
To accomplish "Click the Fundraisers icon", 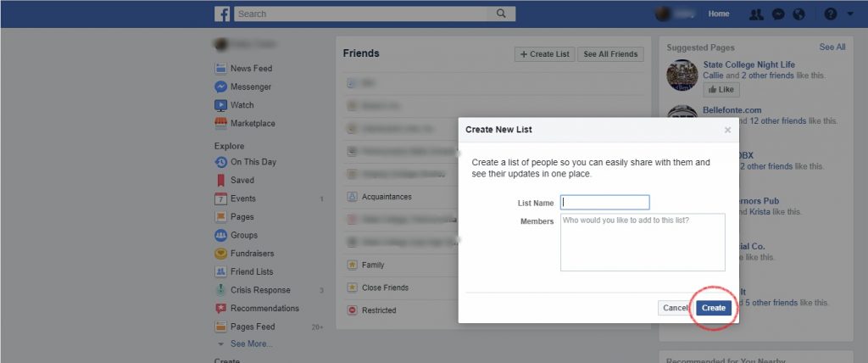I will [x=221, y=254].
